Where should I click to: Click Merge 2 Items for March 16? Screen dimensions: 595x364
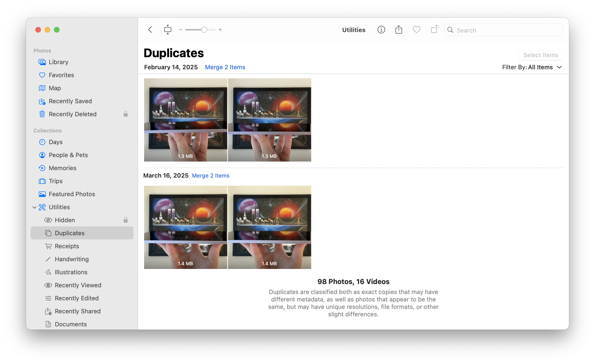[x=210, y=175]
